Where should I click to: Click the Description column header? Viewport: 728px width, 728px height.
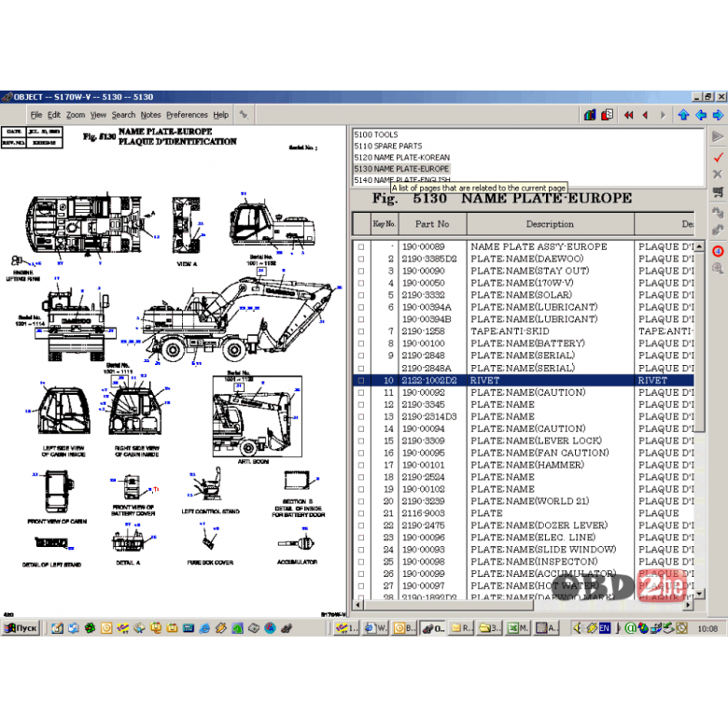point(550,224)
